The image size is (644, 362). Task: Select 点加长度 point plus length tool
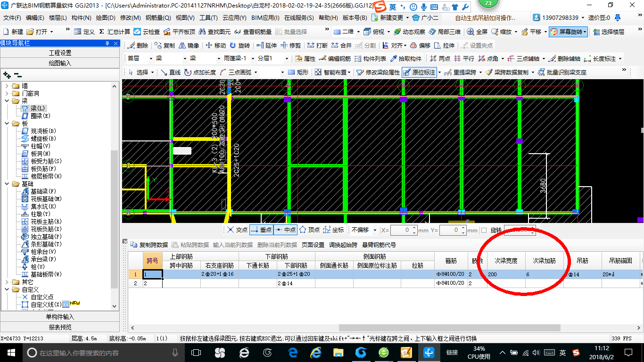click(200, 72)
